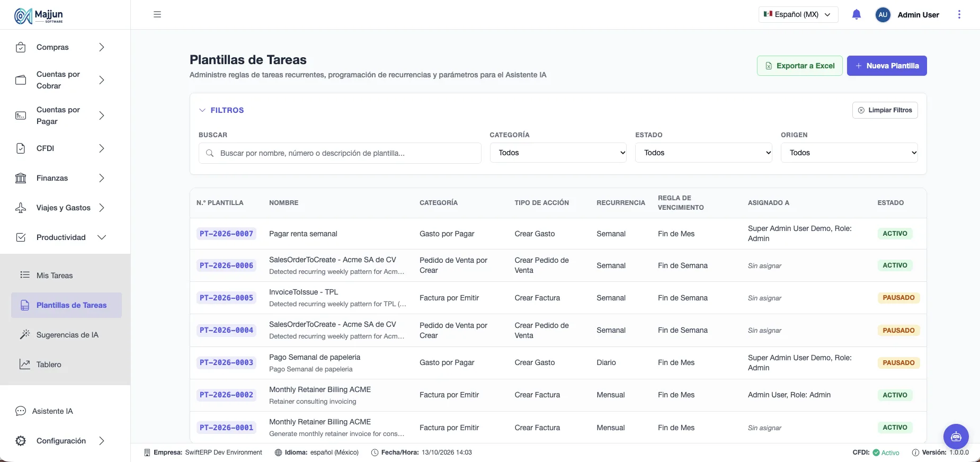The height and width of the screenshot is (462, 980).
Task: Expand the Compras menu chevron
Action: (102, 47)
